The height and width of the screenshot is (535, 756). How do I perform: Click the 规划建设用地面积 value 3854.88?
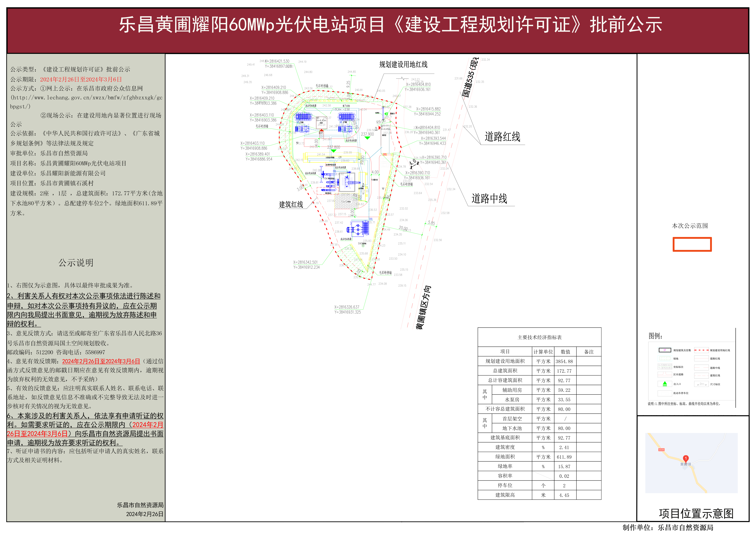pyautogui.click(x=564, y=361)
